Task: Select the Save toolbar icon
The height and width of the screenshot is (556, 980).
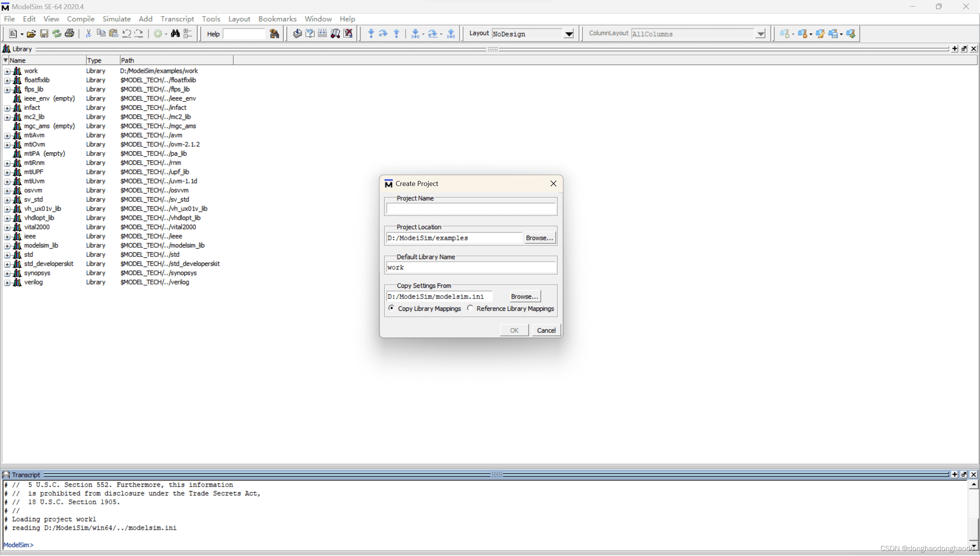Action: pyautogui.click(x=44, y=34)
